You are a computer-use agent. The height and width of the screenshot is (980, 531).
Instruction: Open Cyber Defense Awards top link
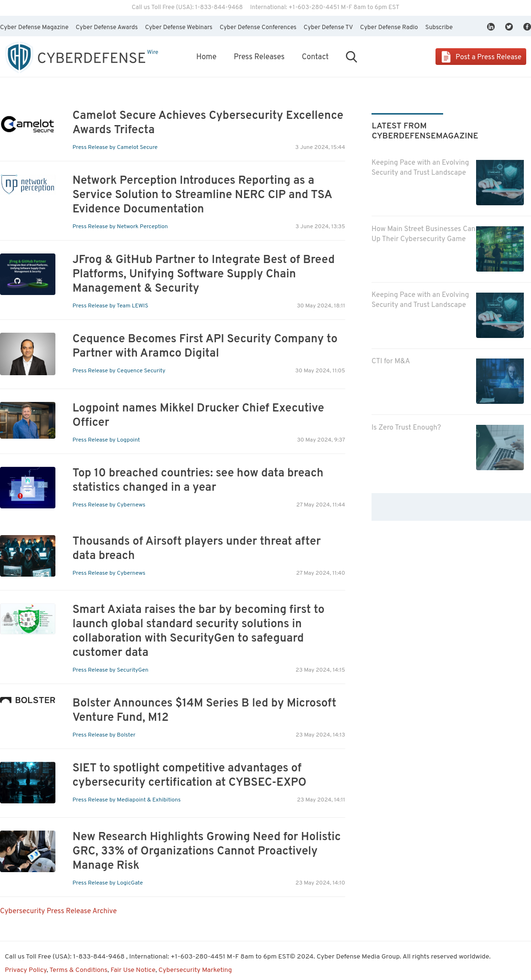(x=107, y=27)
